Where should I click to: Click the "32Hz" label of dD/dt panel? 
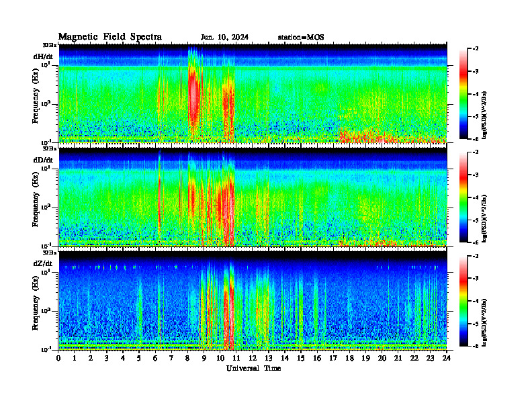[49, 148]
